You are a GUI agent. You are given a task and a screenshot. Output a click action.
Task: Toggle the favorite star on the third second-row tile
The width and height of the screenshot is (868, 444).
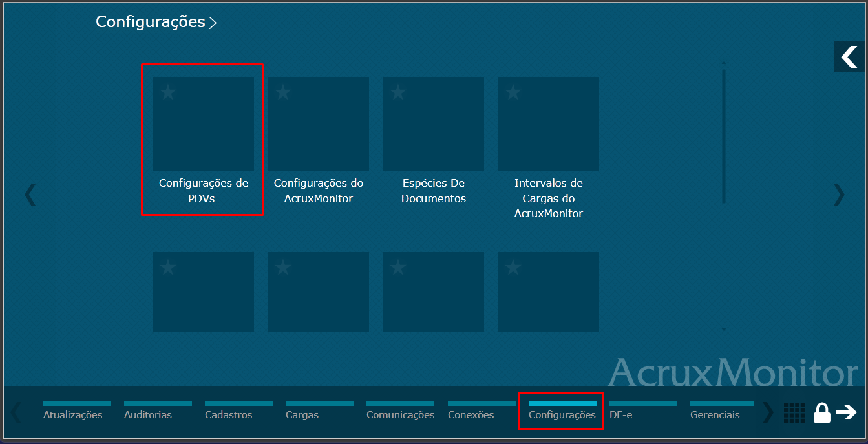[397, 267]
